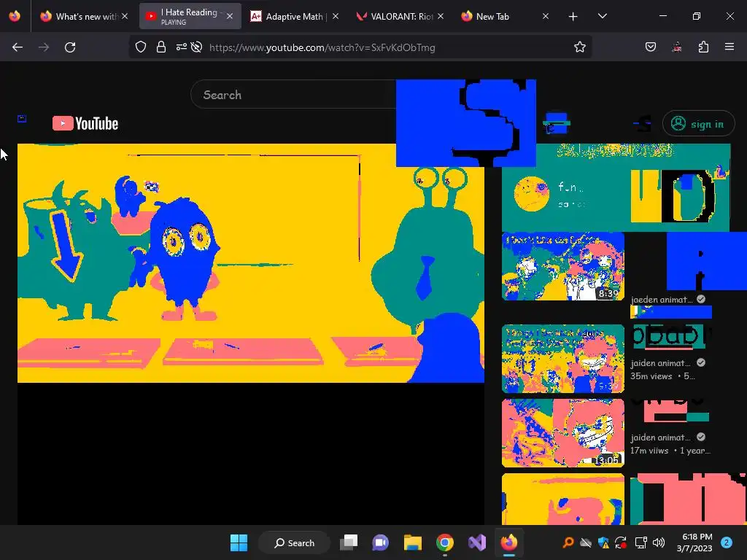Open File Explorer from taskbar
Screen dimensions: 747x560
(x=413, y=542)
